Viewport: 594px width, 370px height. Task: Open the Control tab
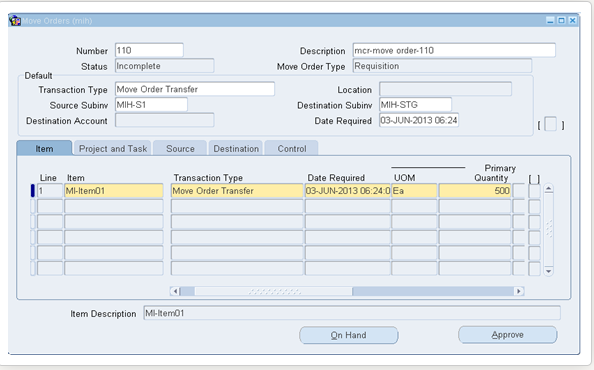click(x=292, y=148)
